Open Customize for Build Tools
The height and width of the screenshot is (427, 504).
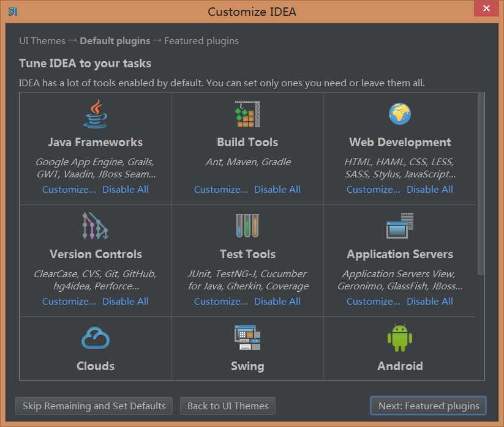tap(221, 190)
